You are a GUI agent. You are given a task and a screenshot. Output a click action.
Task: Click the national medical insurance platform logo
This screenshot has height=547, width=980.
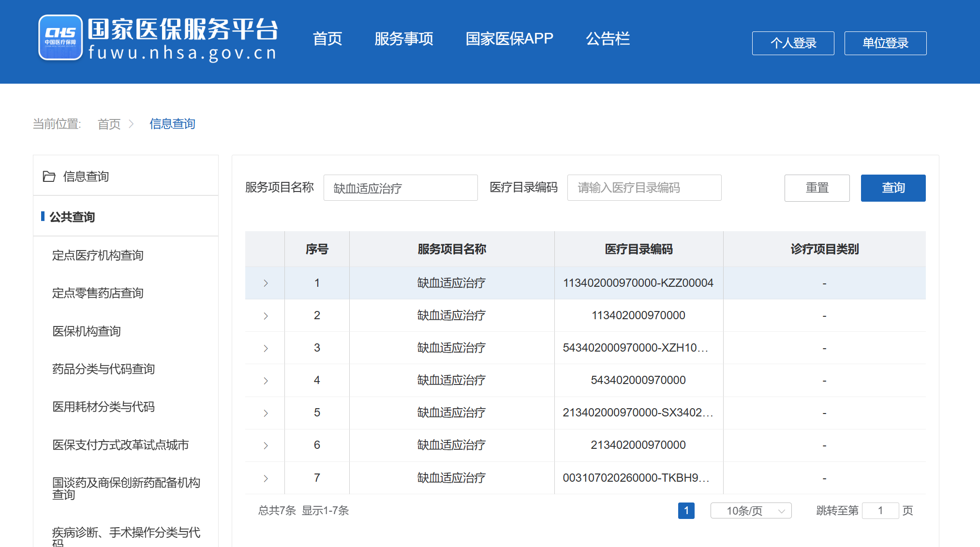click(60, 38)
